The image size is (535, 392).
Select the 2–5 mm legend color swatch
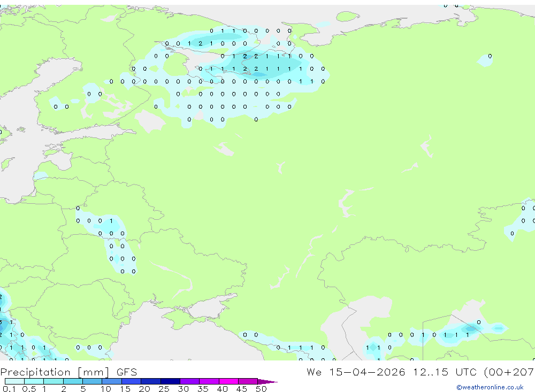click(x=73, y=381)
